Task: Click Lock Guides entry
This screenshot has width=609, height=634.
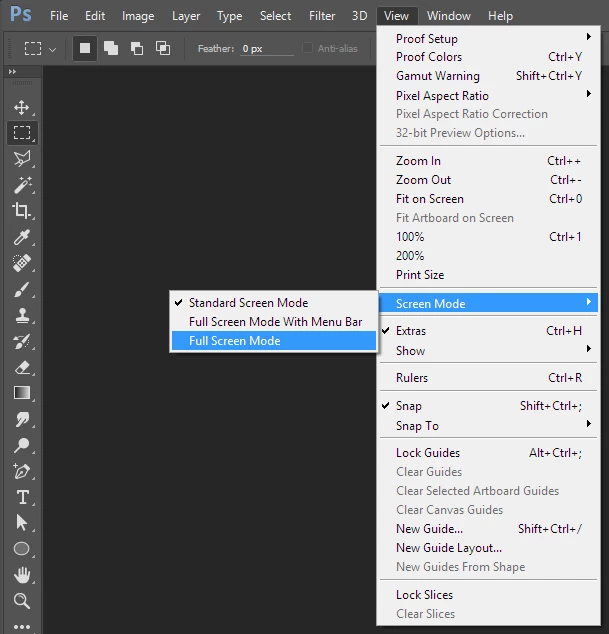Action: click(x=488, y=452)
